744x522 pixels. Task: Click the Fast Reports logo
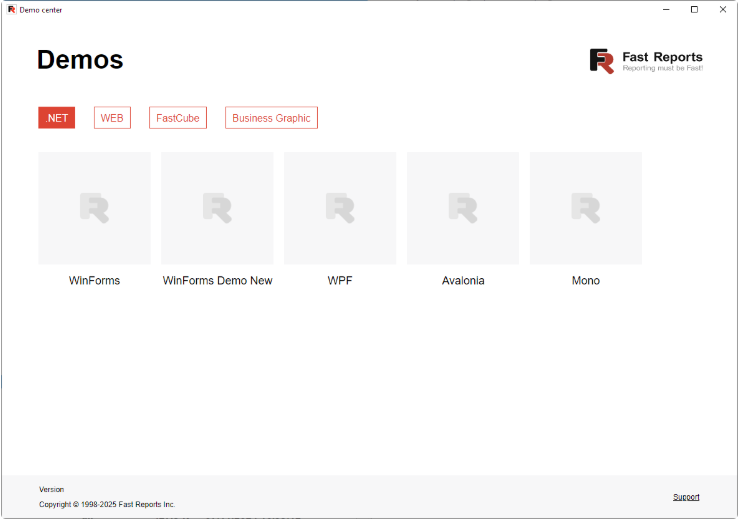[645, 61]
